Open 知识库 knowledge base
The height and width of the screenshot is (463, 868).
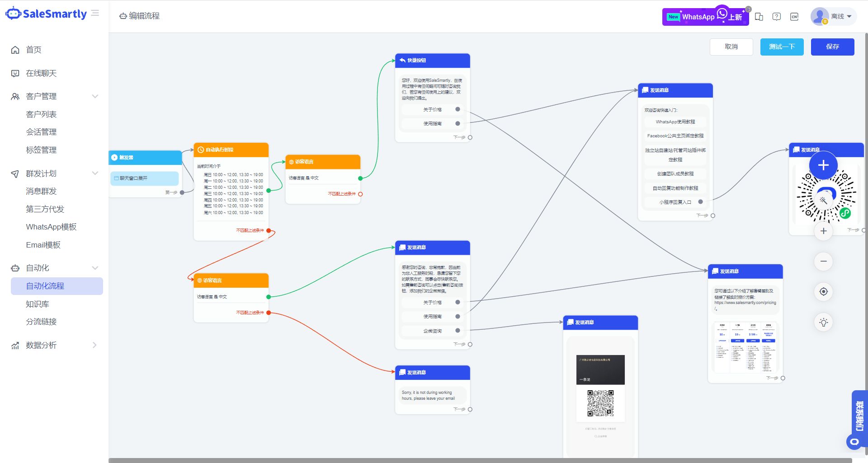(38, 304)
